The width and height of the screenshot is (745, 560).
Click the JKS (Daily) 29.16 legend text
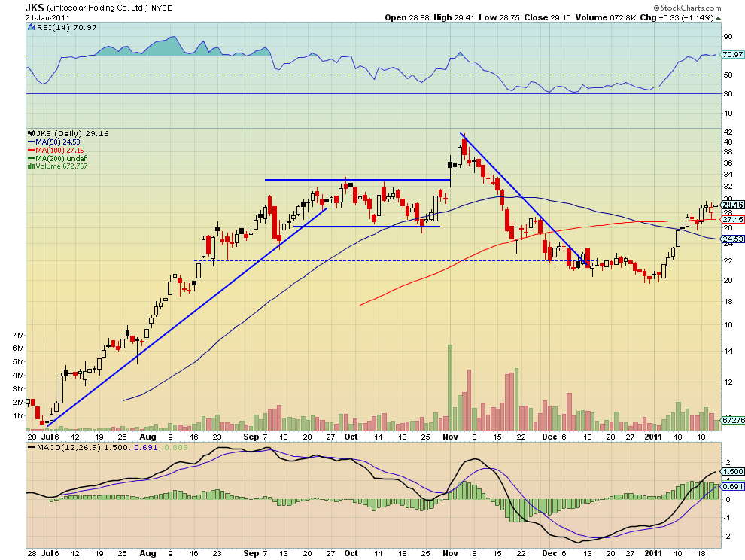73,133
